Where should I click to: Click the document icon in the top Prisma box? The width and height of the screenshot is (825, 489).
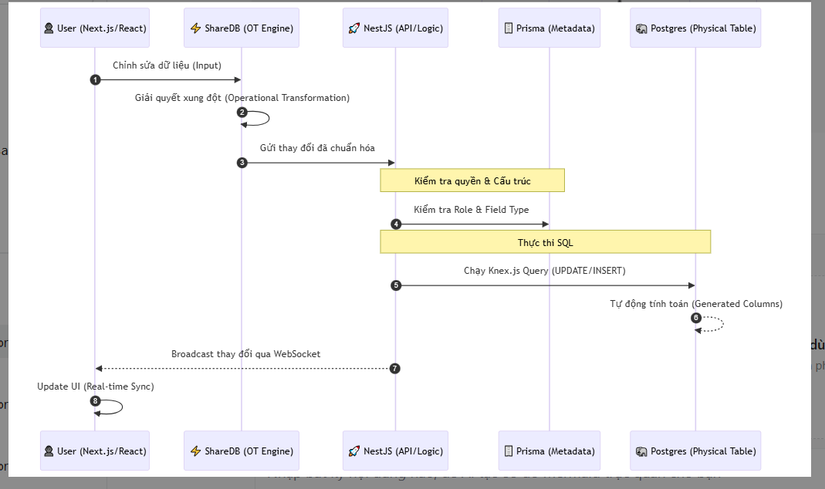(508, 29)
